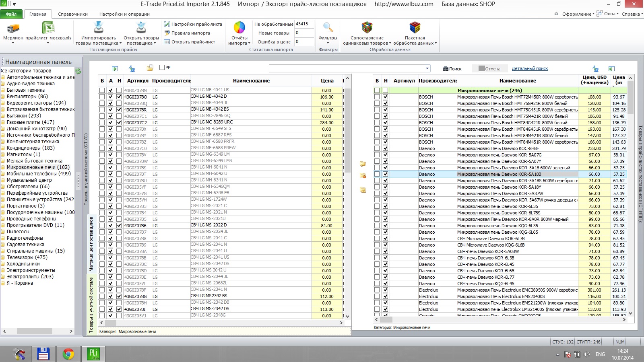Image resolution: width=644 pixels, height=362 pixels.
Task: Collapse the ribbon using the top-right chevron
Action: click(x=557, y=14)
